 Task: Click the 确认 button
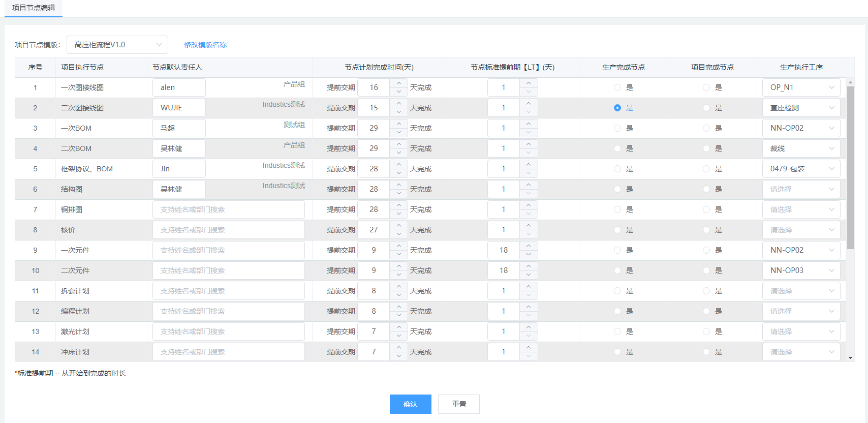click(410, 404)
